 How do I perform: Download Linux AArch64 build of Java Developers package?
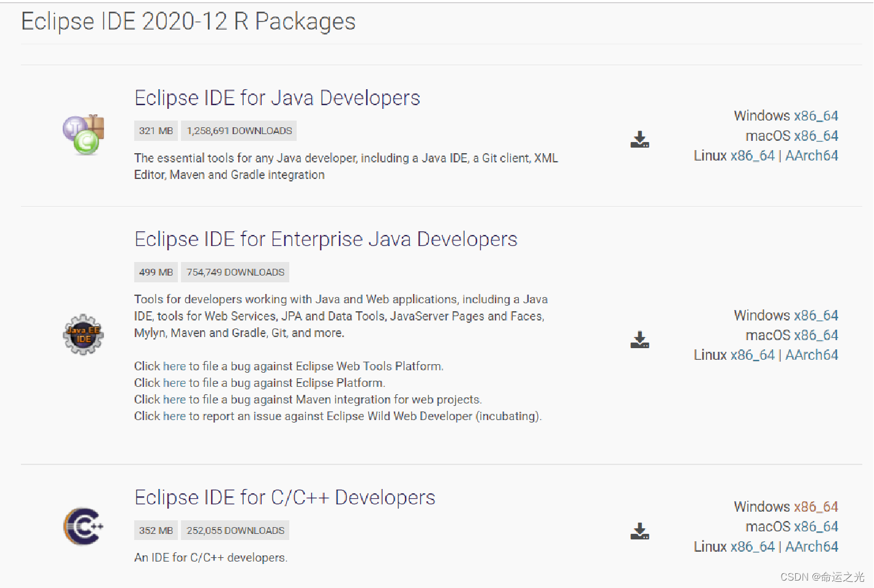tap(811, 156)
